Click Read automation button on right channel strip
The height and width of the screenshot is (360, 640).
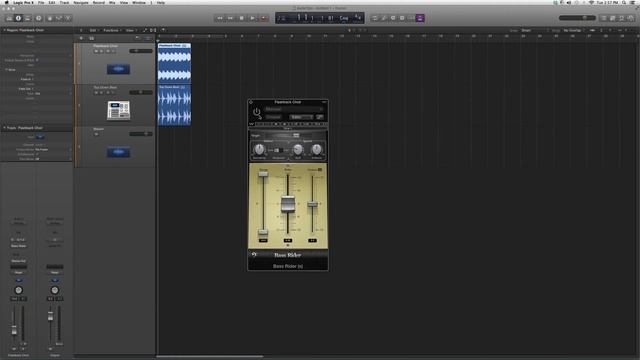(x=55, y=272)
